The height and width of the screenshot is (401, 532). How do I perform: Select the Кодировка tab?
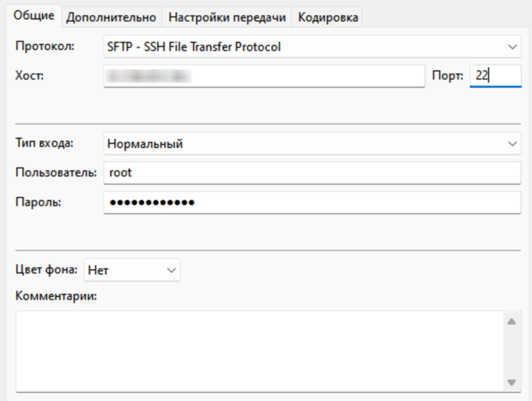[x=328, y=18]
